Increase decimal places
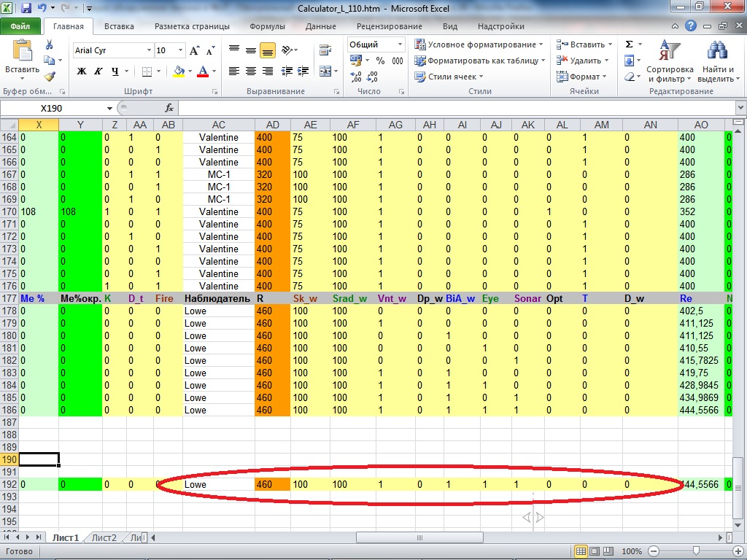This screenshot has width=747, height=560. click(x=356, y=77)
